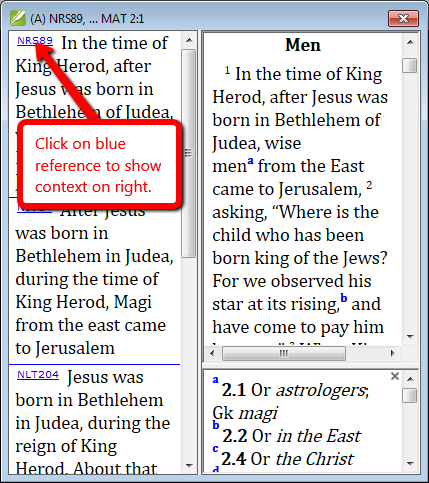
Task: Click footnotes pane scrollbar down arrow
Action: click(x=410, y=463)
